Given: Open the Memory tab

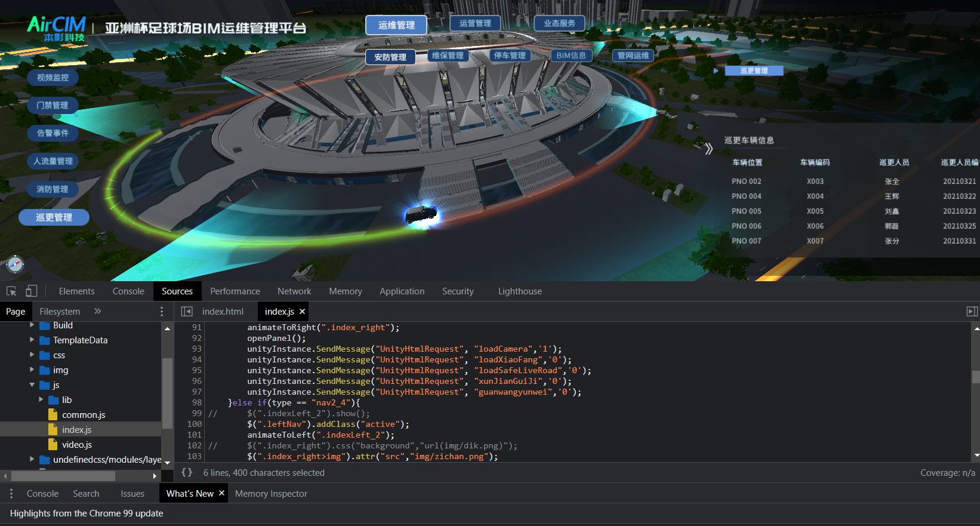Looking at the screenshot, I should point(346,291).
